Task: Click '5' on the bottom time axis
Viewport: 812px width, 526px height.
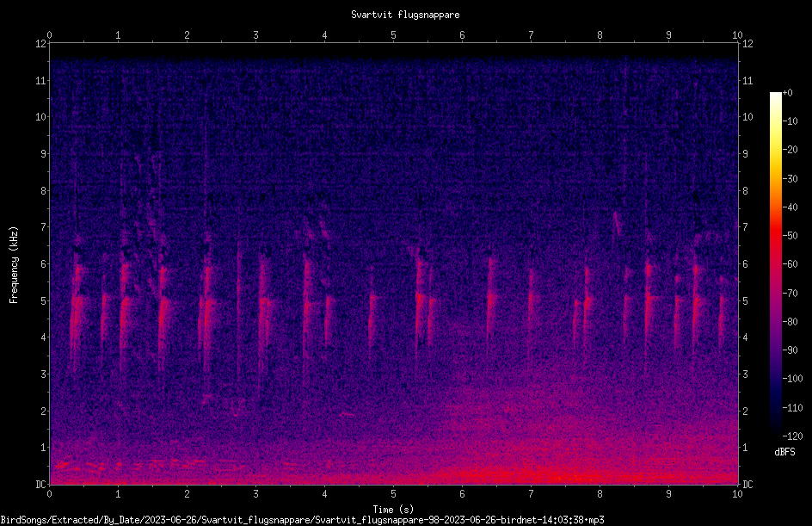Action: (394, 494)
